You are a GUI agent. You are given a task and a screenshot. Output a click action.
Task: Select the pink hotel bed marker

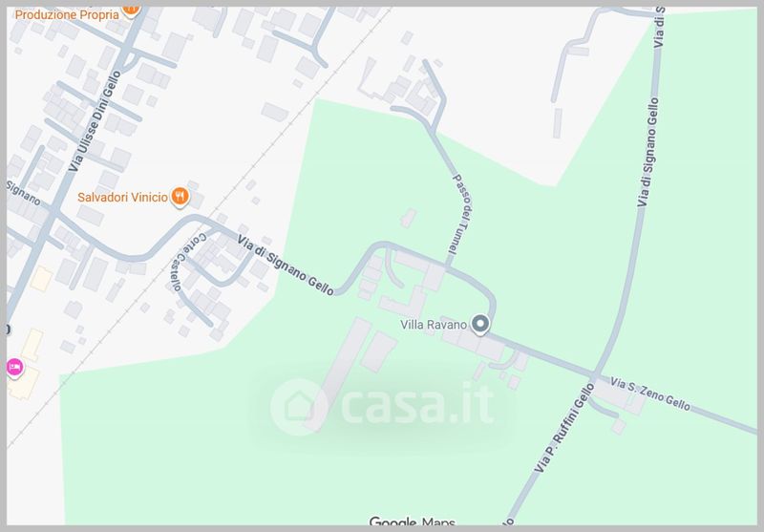pyautogui.click(x=14, y=368)
